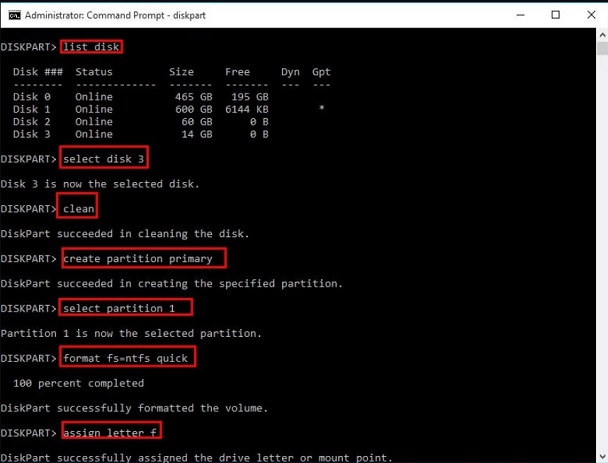Click 'Disk 3 is now the selected disk.'
This screenshot has height=463, width=608.
(100, 184)
